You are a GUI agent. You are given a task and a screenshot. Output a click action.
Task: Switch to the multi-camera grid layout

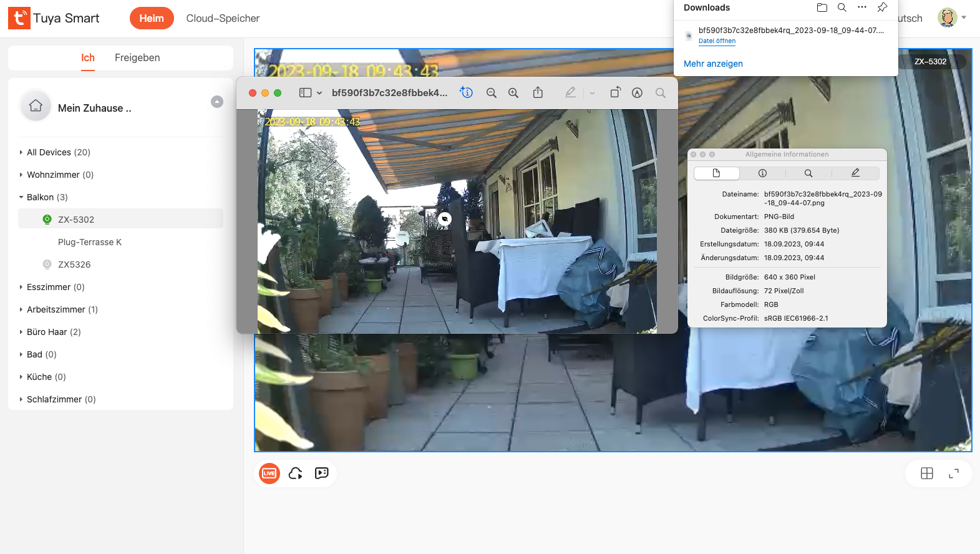(x=927, y=474)
